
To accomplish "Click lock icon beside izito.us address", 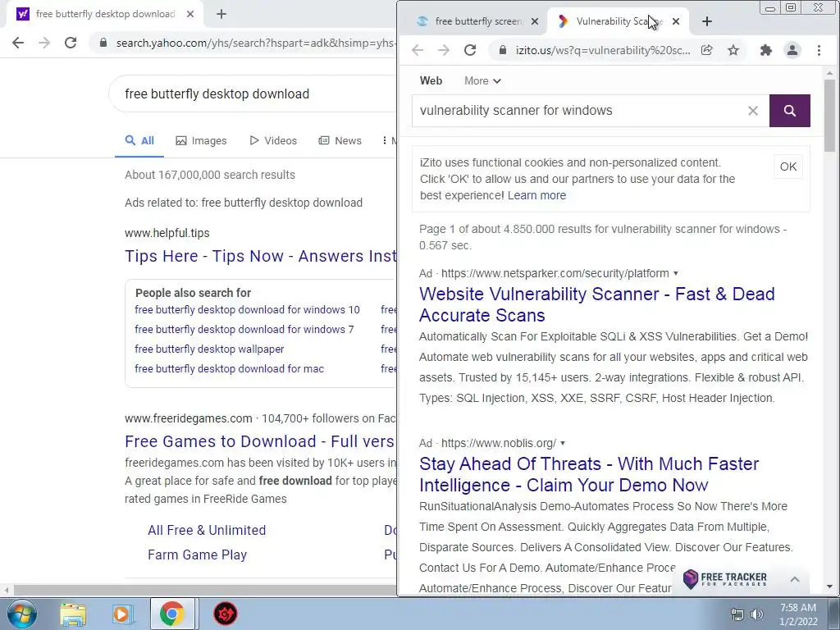I will (503, 50).
